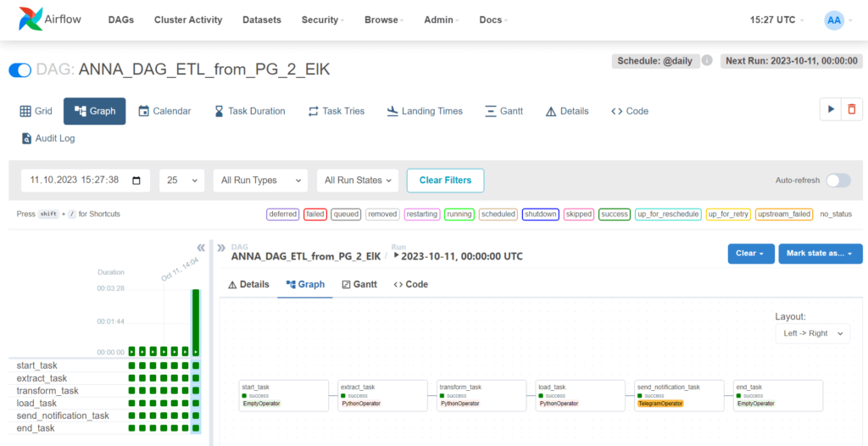Switch to the inner Gantt tab

point(359,284)
